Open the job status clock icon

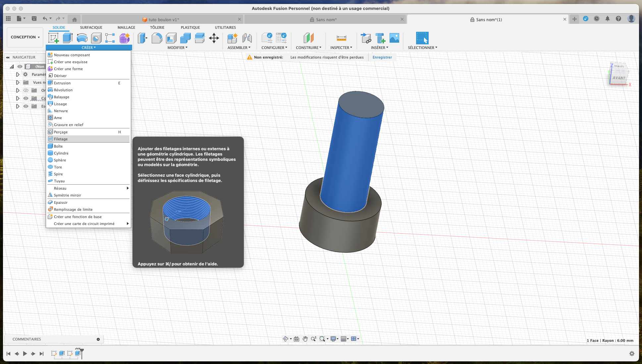pyautogui.click(x=597, y=19)
